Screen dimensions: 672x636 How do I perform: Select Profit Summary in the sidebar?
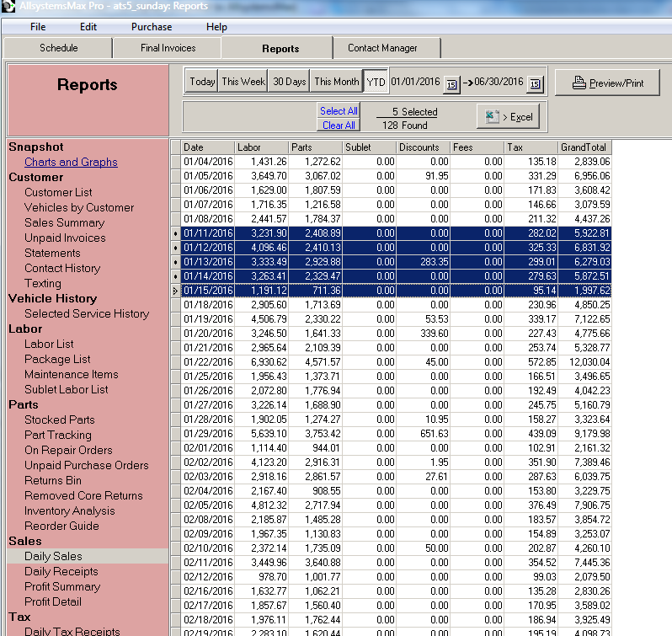point(62,586)
